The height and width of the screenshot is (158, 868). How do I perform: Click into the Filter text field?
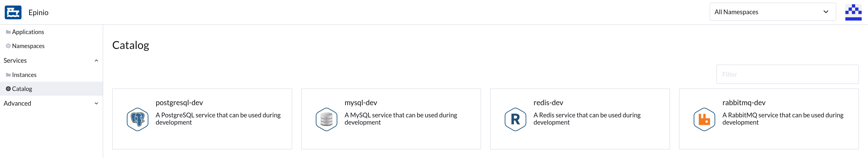coord(787,75)
